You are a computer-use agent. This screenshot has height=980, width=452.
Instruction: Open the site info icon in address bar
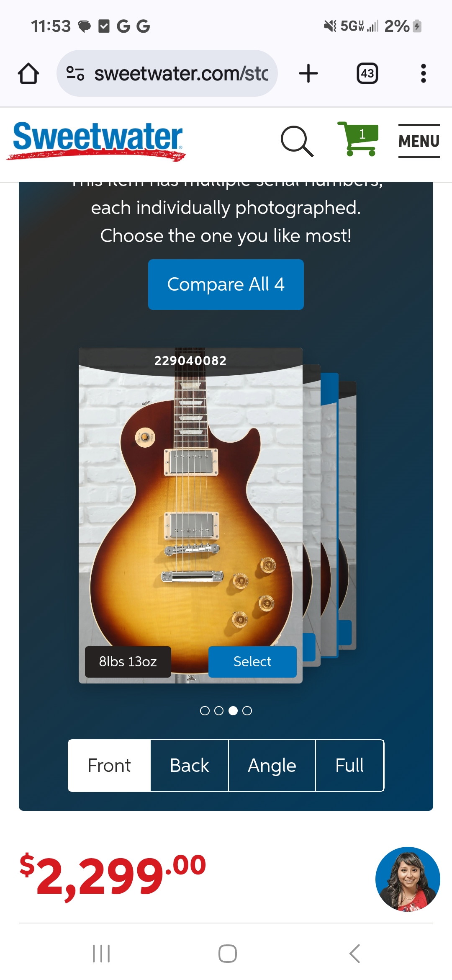tap(75, 74)
